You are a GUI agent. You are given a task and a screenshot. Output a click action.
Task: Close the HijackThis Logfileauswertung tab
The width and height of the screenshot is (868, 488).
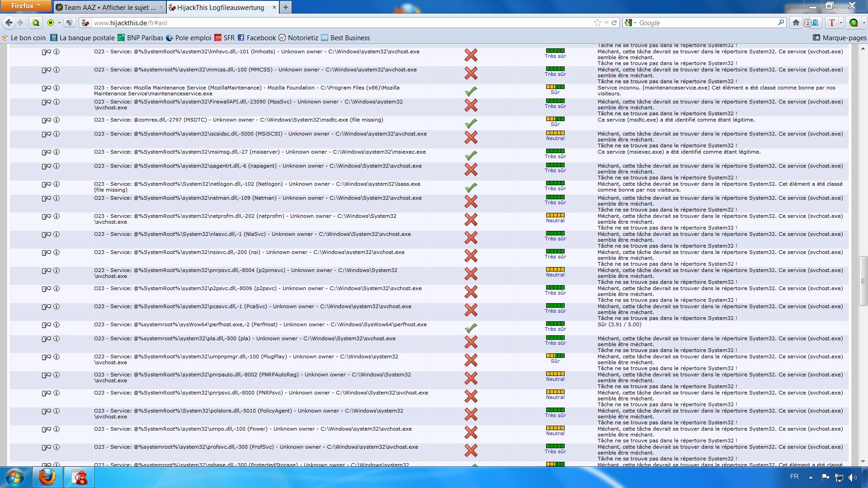pyautogui.click(x=274, y=7)
